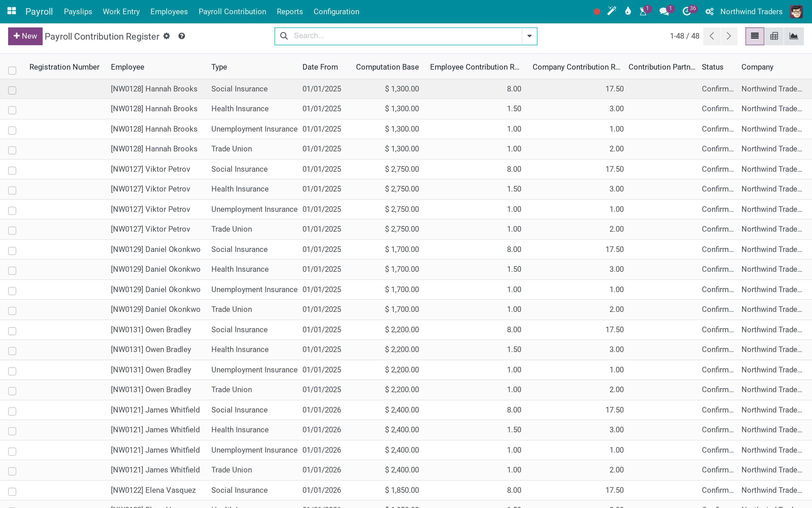Image resolution: width=812 pixels, height=508 pixels.
Task: Sort by Type column header
Action: coord(219,67)
